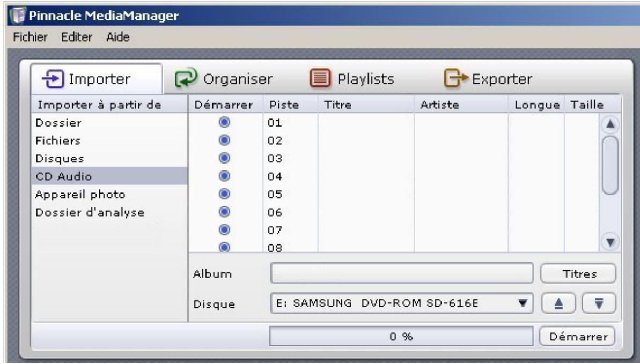Click the E: SAMSUNG DVD-ROM SD-616E drive text

pos(377,303)
